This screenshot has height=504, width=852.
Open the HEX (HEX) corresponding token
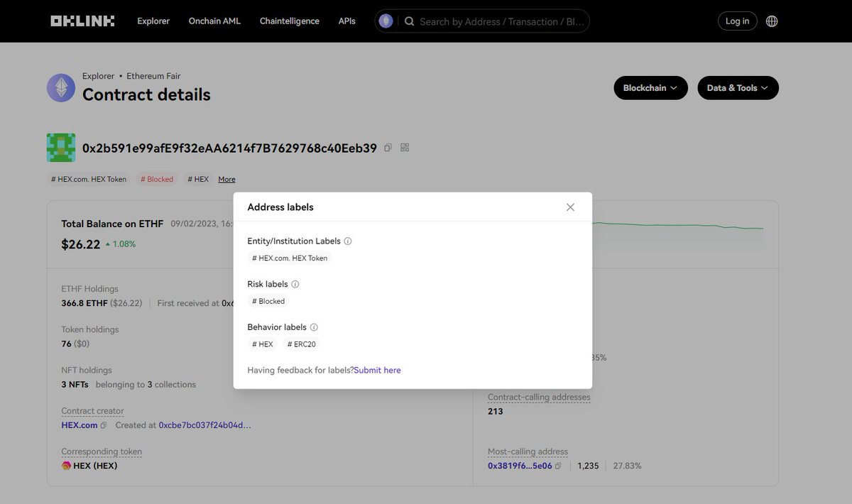coord(95,466)
